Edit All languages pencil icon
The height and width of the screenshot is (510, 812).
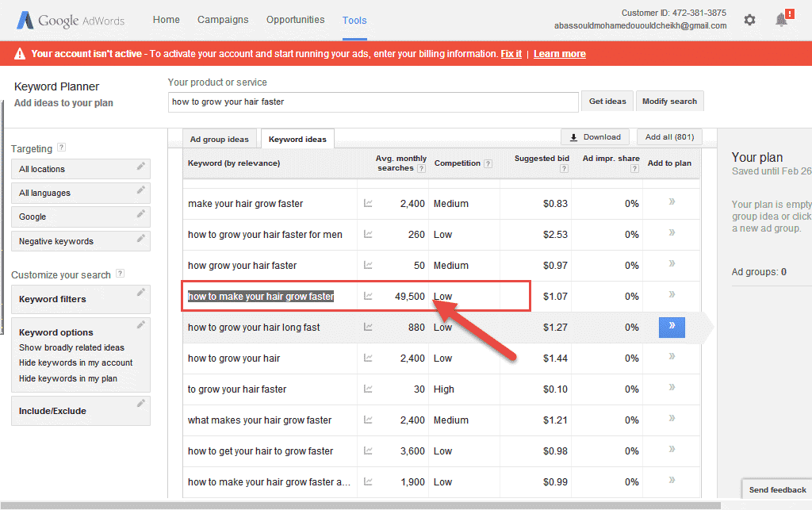click(140, 190)
